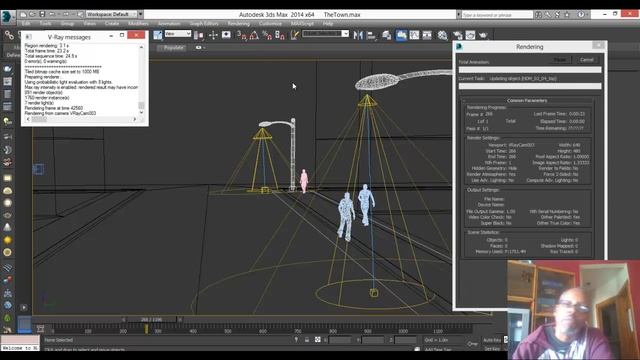Click the InfoCenter keyword search field
Image resolution: width=640 pixels, height=360 pixels.
coord(497,15)
